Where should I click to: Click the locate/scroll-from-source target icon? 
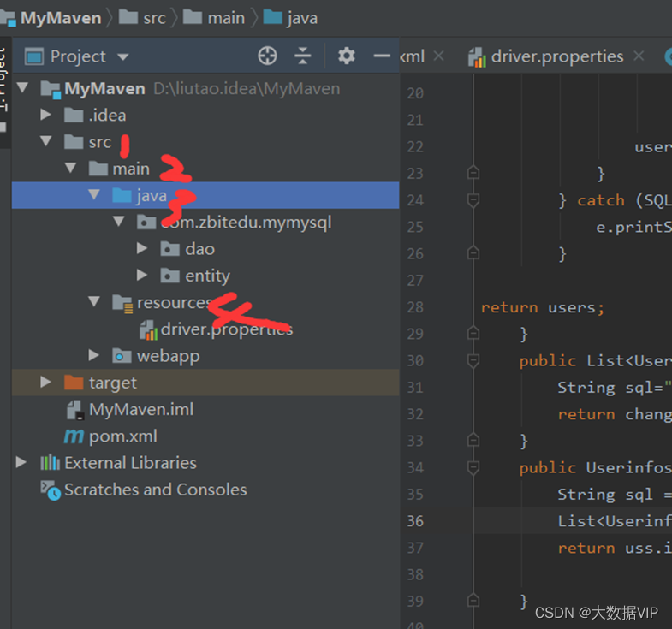coord(267,56)
